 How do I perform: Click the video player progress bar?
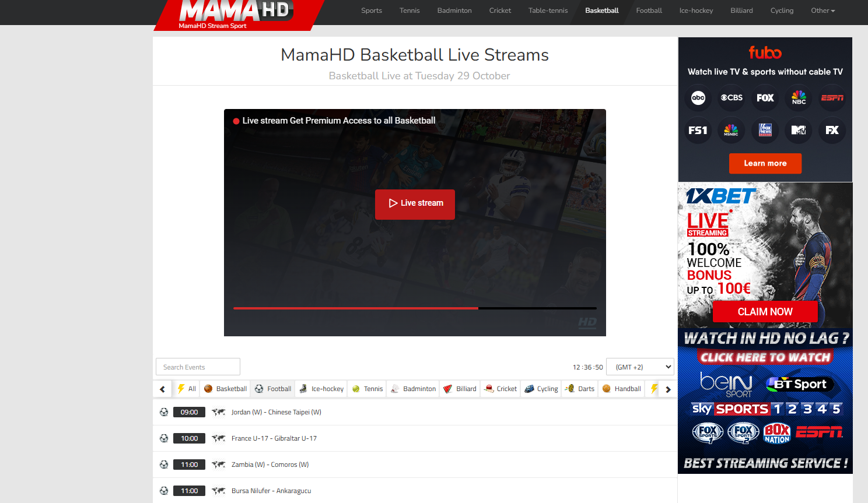(414, 308)
